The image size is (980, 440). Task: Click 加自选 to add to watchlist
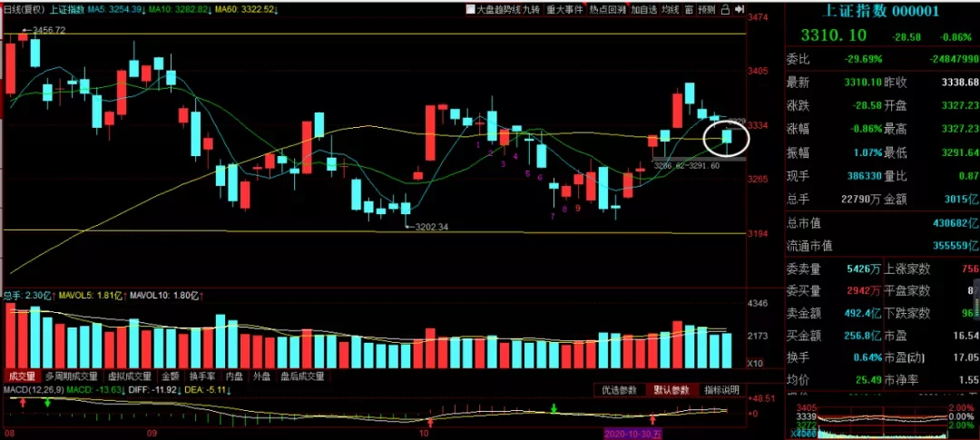[x=643, y=10]
